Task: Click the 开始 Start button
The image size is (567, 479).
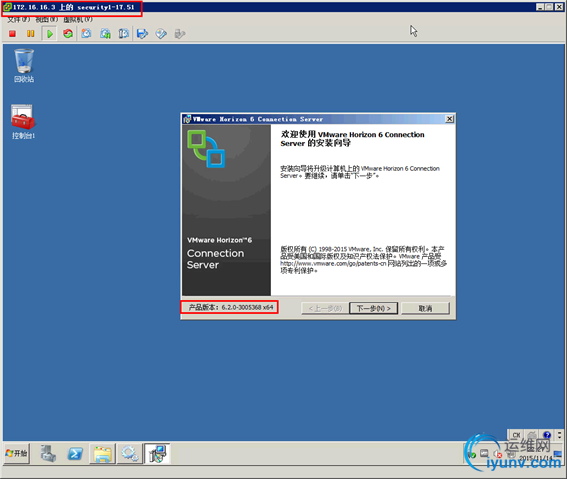Action: [x=16, y=453]
